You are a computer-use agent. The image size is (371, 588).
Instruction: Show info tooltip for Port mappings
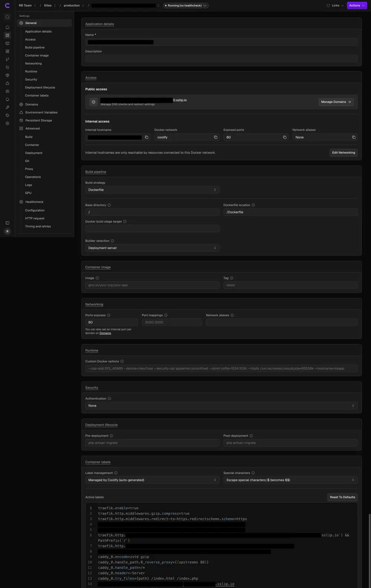166,315
